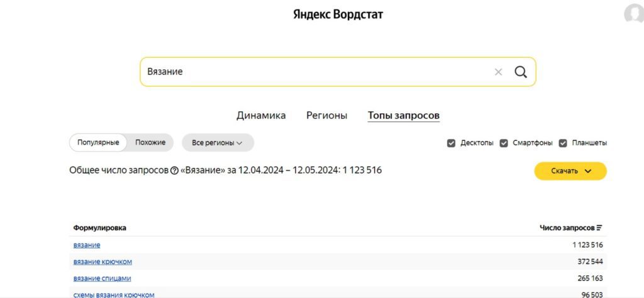
Task: Clear the search field with the X icon
Action: coord(498,72)
